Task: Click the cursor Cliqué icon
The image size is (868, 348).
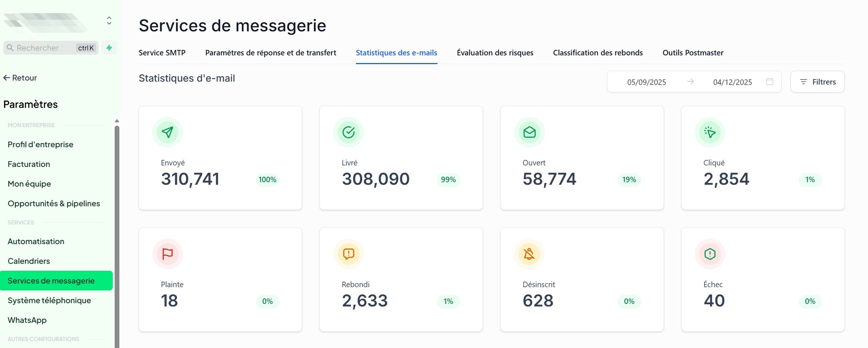Action: click(710, 132)
